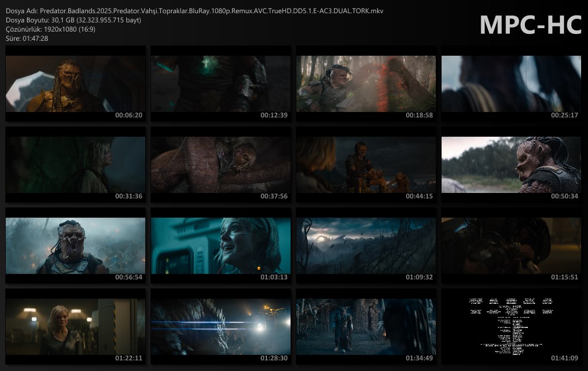
Task: Click the Dosya Adı file name text
Action: point(195,11)
